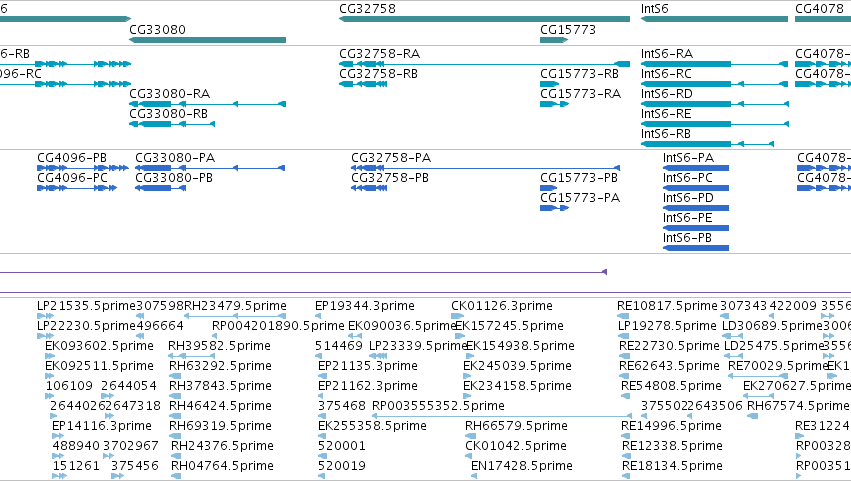Click the CG33080-PA protein label
Viewport: 851px width, 481px height.
click(x=175, y=157)
